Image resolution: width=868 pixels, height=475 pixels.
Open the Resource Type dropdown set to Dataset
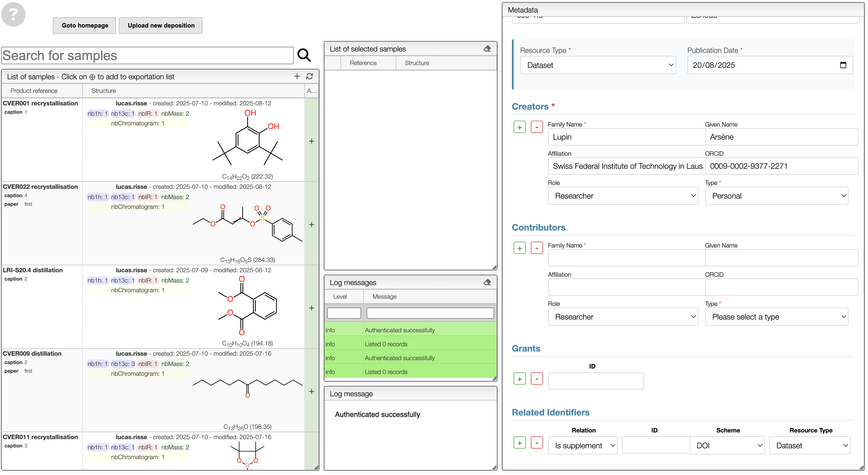[598, 65]
